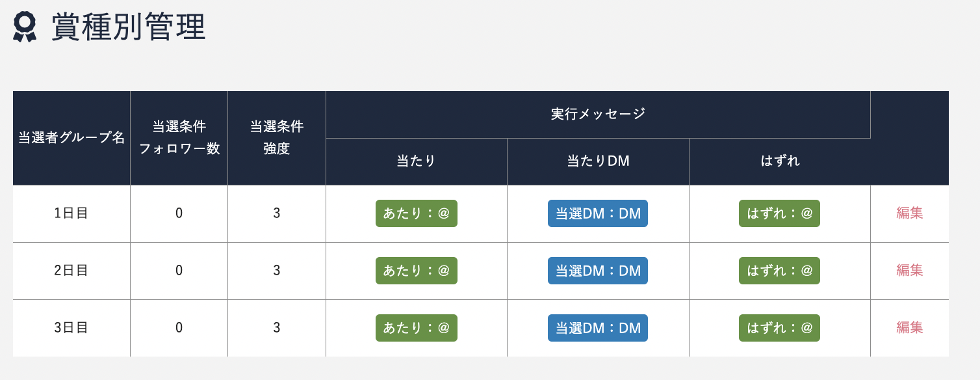Click the 実行メッセージ header cell
The width and height of the screenshot is (980, 380).
[598, 115]
